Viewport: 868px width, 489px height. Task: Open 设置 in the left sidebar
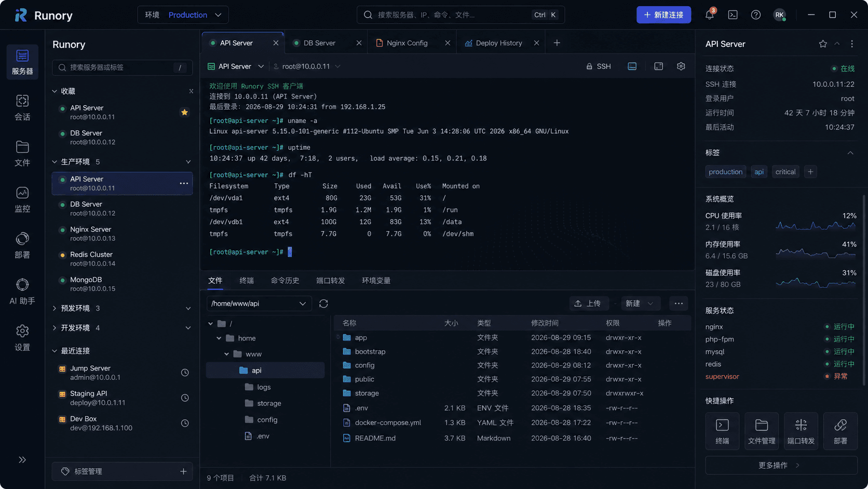[x=22, y=337]
